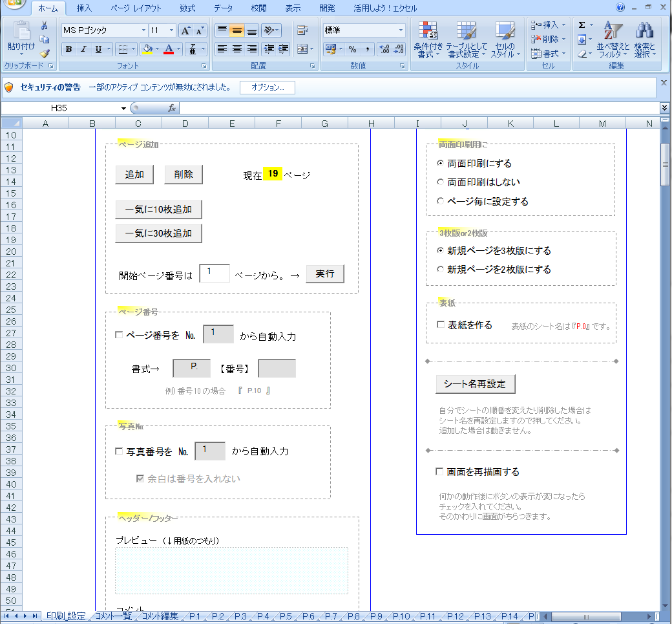Click the 一気に10枚追加 button
The width and height of the screenshot is (672, 624).
[158, 210]
